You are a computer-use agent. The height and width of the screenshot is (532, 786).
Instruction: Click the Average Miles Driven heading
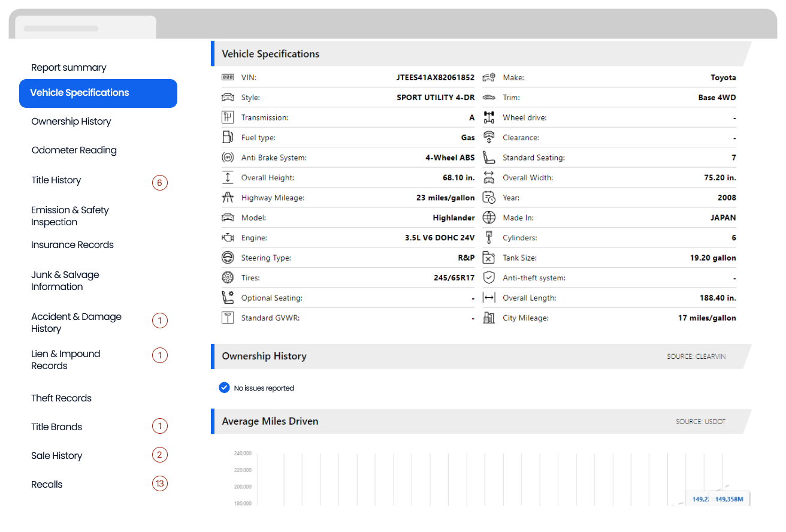click(x=270, y=421)
